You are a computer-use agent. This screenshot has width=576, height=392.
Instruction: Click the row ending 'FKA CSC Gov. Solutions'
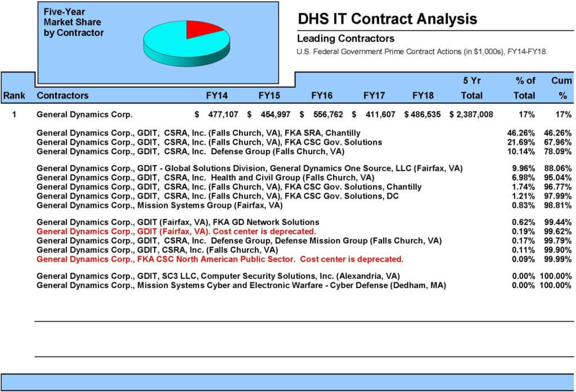[209, 142]
